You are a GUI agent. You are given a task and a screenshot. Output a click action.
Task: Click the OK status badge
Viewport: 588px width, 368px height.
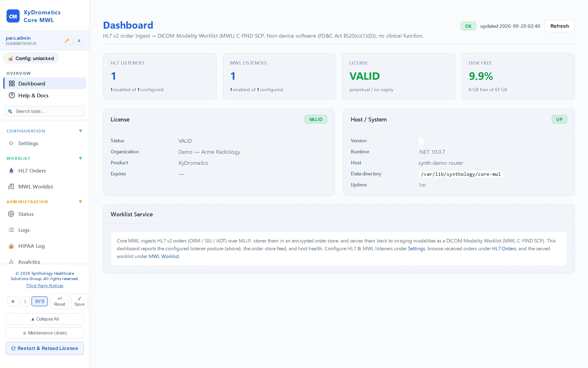tap(468, 26)
